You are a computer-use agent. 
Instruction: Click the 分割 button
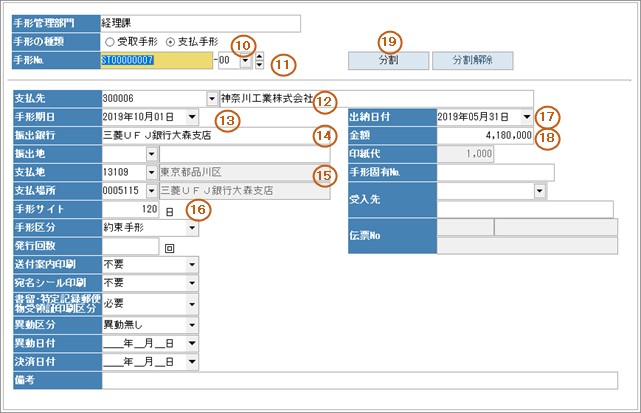point(387,61)
